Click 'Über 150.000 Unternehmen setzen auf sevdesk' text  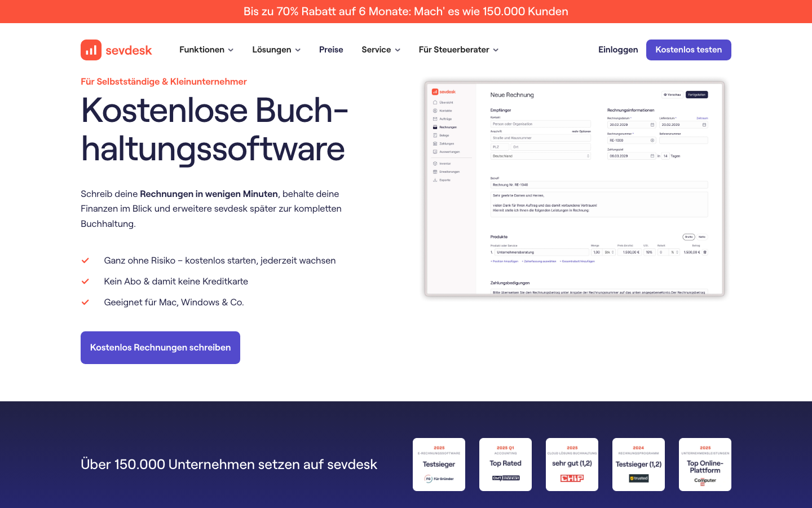[229, 465]
